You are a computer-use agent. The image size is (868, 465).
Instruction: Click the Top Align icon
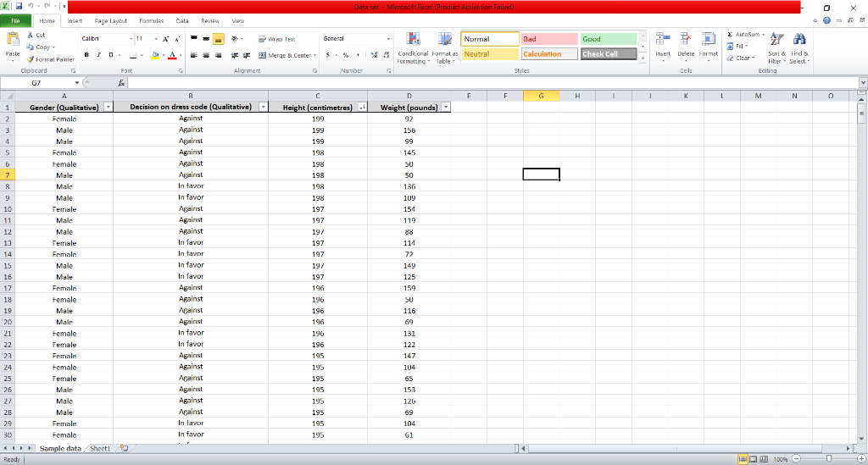194,39
